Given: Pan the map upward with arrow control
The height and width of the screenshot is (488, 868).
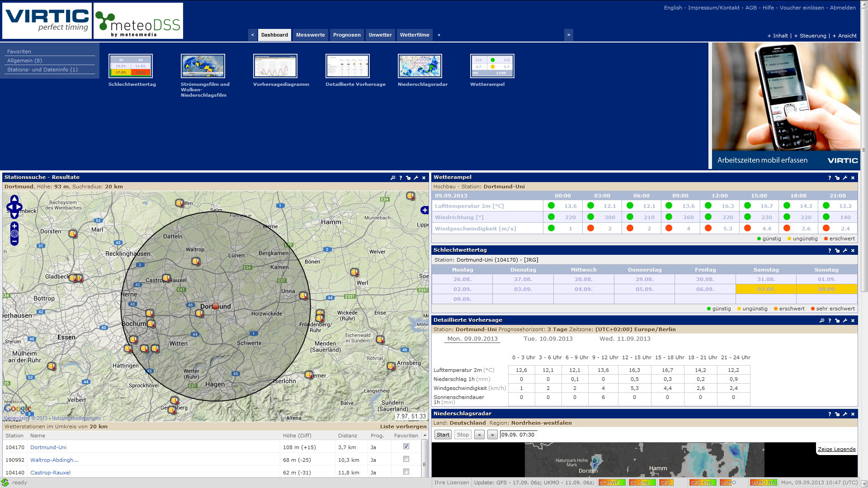Looking at the screenshot, I should click(14, 199).
